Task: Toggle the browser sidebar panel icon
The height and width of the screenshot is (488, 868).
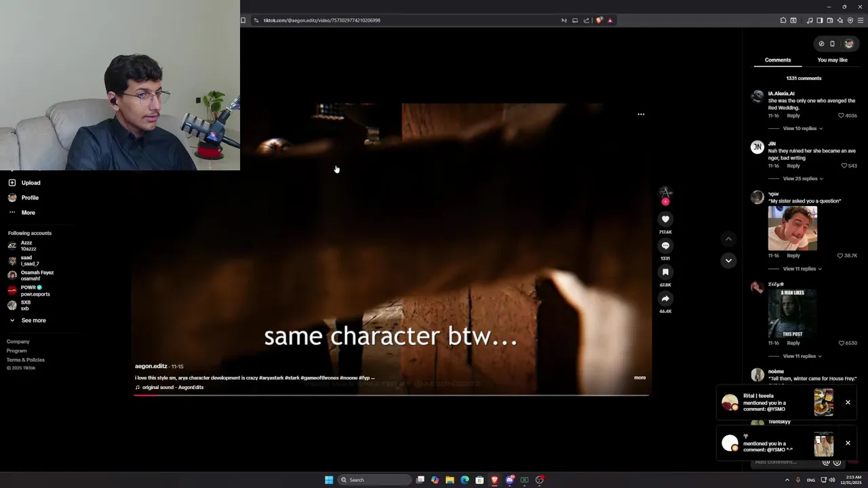Action: [x=819, y=20]
